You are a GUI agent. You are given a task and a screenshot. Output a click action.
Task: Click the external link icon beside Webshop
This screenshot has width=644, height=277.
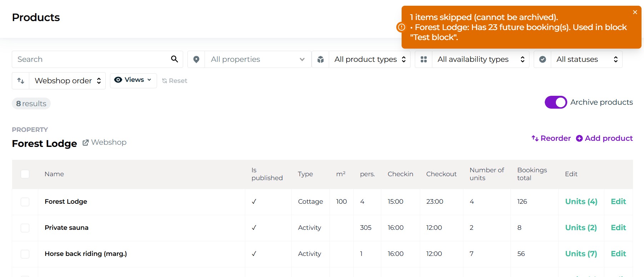point(86,143)
